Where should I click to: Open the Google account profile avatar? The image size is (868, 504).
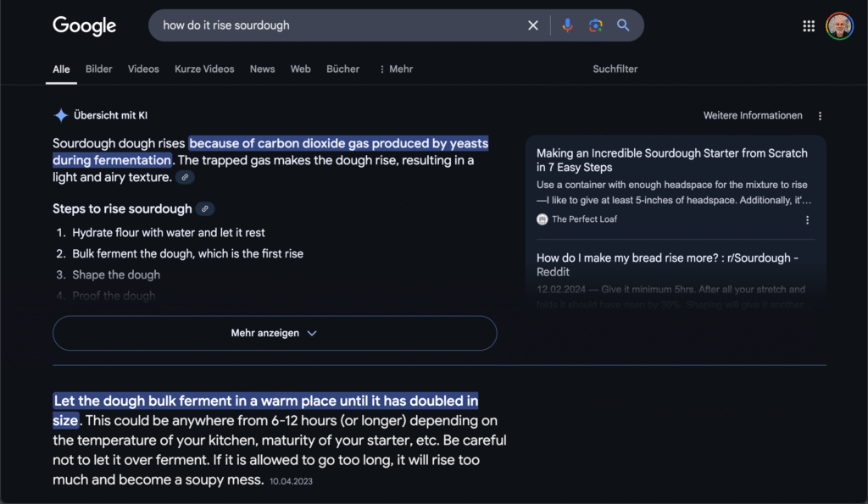[x=839, y=26]
